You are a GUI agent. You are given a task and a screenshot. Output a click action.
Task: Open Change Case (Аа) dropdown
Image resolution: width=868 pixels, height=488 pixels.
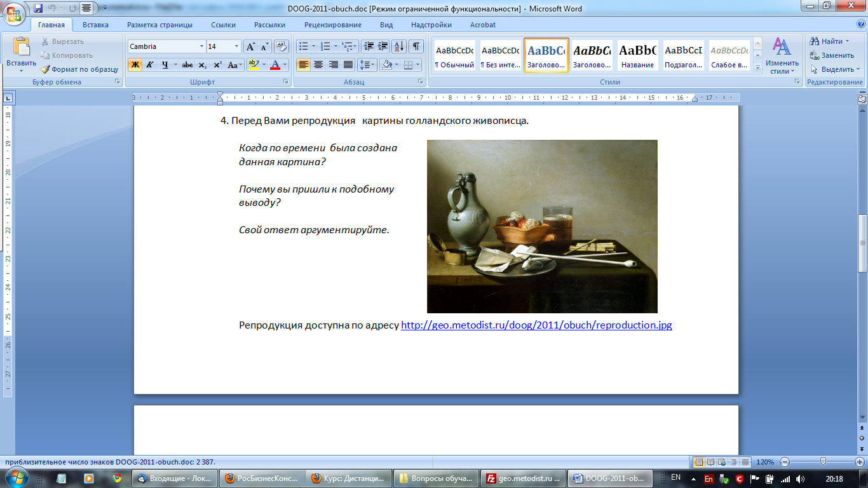235,65
